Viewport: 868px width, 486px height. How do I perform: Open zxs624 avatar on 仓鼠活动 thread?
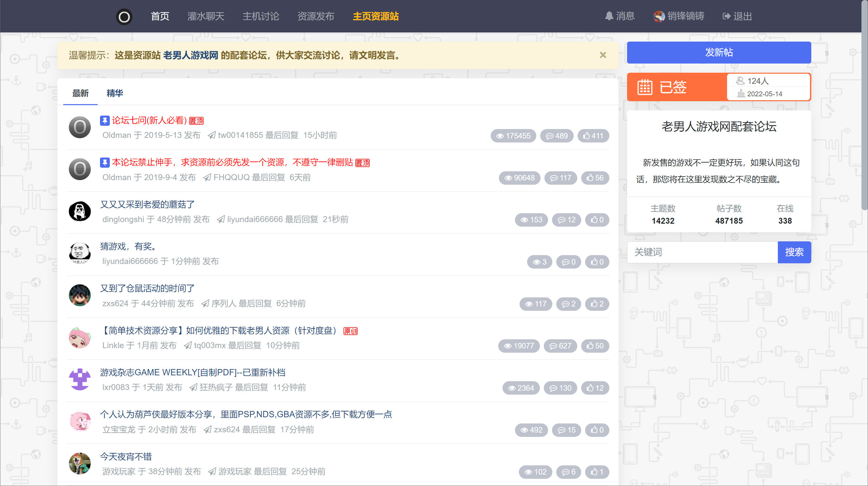80,295
